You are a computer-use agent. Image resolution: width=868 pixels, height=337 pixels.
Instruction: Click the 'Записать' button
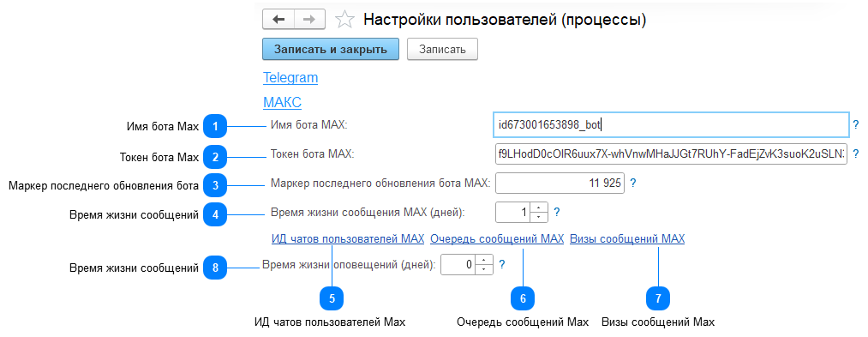point(442,49)
